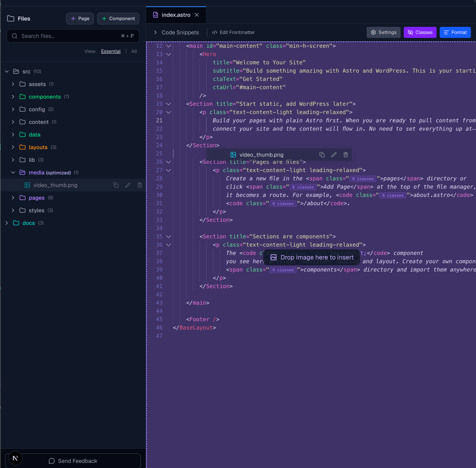Select the All view filter
This screenshot has width=476, height=468.
[x=134, y=51]
